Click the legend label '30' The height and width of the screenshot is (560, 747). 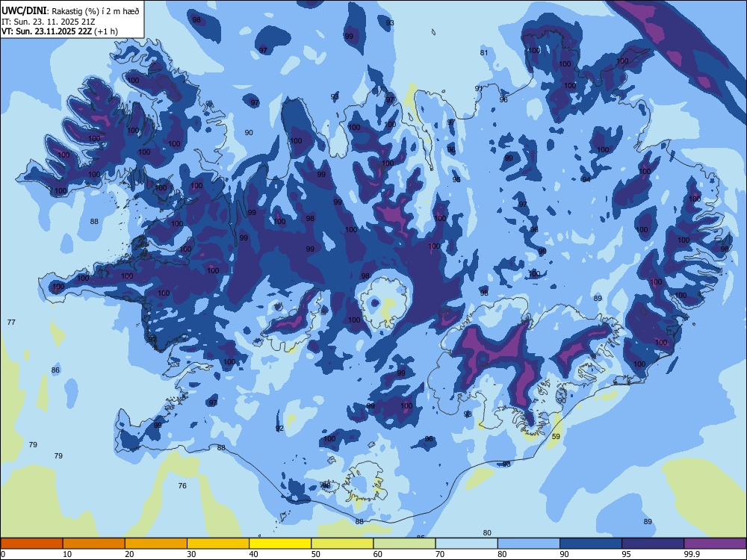(x=191, y=554)
